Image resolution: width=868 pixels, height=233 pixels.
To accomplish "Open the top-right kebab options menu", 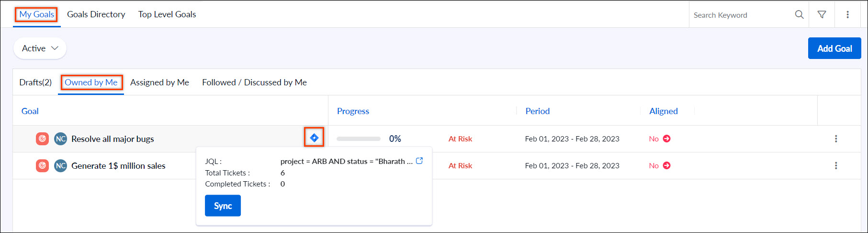I will pos(847,14).
